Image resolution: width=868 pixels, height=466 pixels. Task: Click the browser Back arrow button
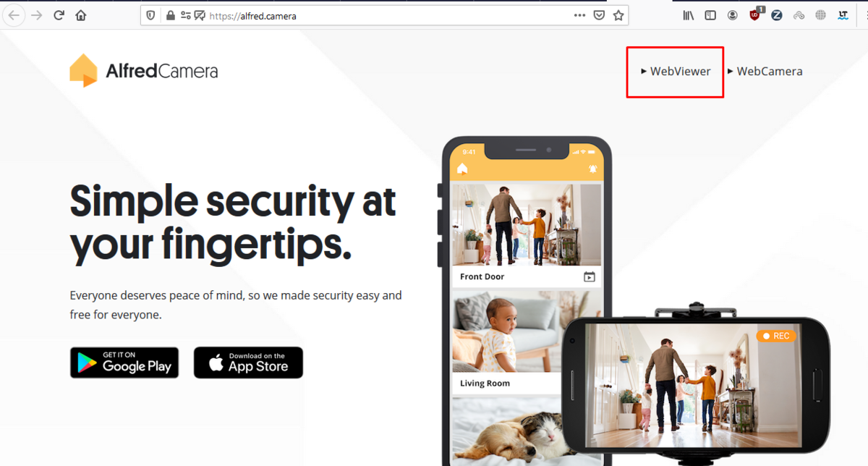pyautogui.click(x=14, y=15)
